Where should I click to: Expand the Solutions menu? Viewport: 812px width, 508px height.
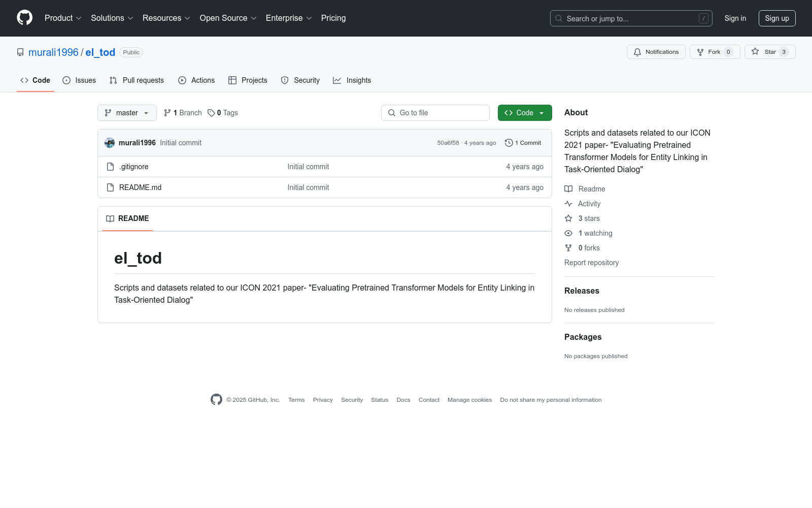tap(112, 18)
